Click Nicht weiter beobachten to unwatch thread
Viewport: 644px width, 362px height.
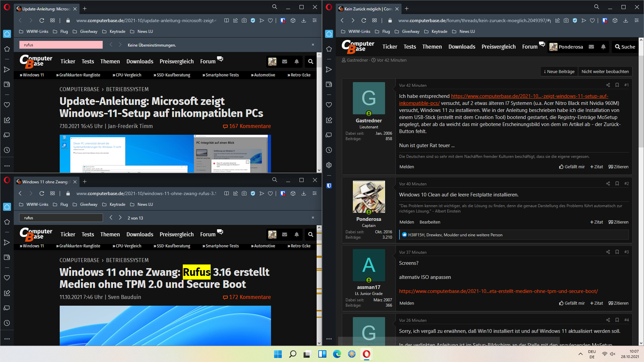605,71
